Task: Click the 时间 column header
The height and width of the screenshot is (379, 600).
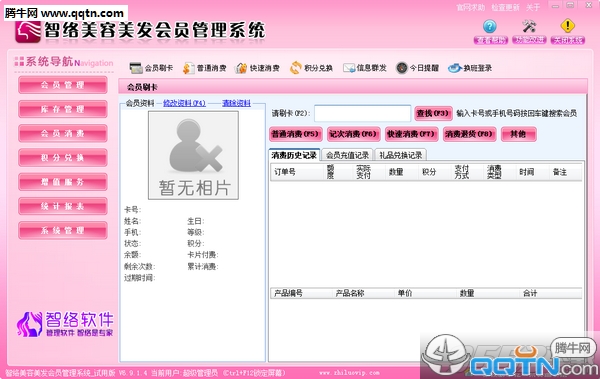Action: [x=527, y=172]
